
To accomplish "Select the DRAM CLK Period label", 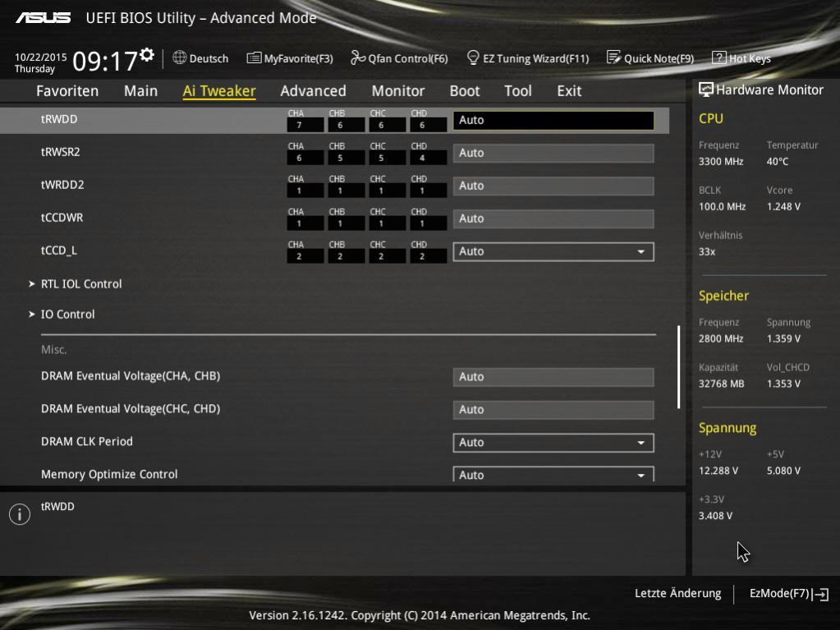I will pos(87,441).
